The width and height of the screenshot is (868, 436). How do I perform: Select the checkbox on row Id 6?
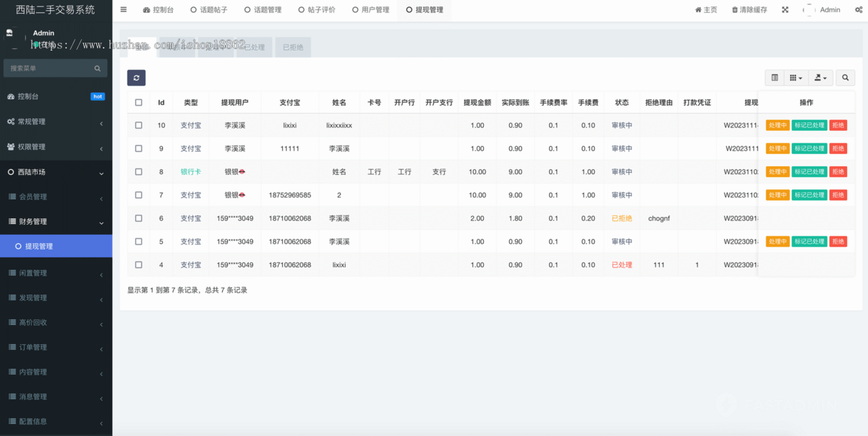pos(138,218)
